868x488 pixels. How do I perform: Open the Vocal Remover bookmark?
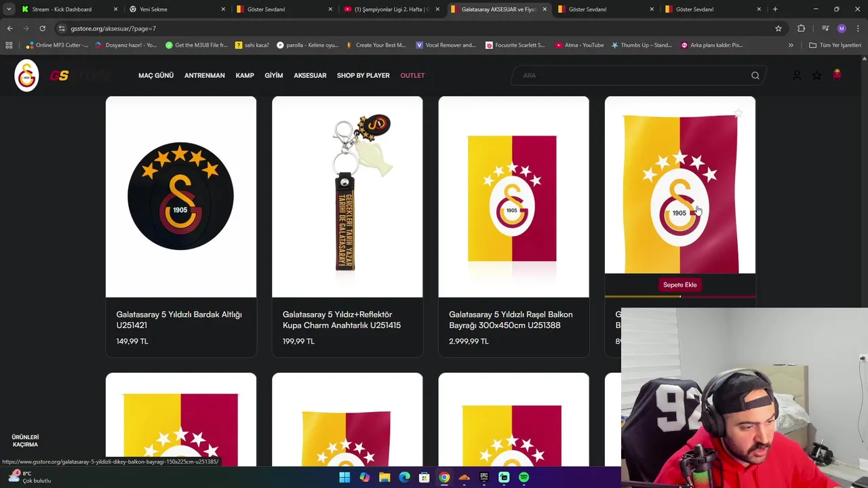click(446, 45)
